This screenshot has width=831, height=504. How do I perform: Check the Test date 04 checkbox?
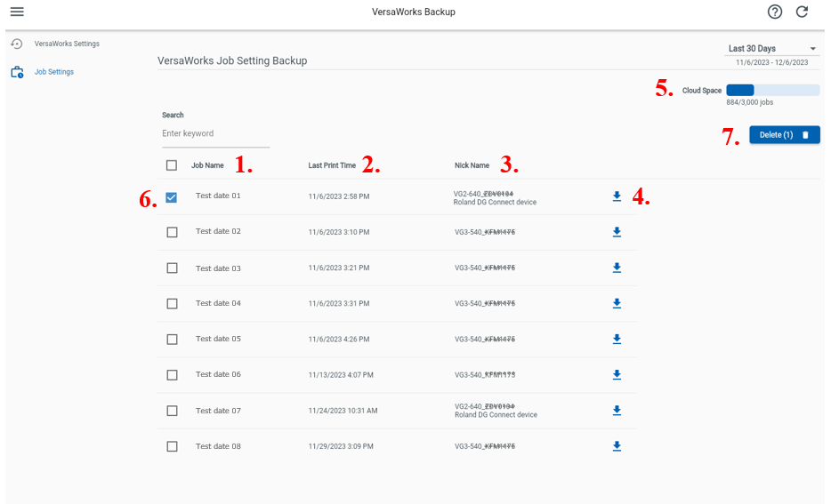(173, 304)
